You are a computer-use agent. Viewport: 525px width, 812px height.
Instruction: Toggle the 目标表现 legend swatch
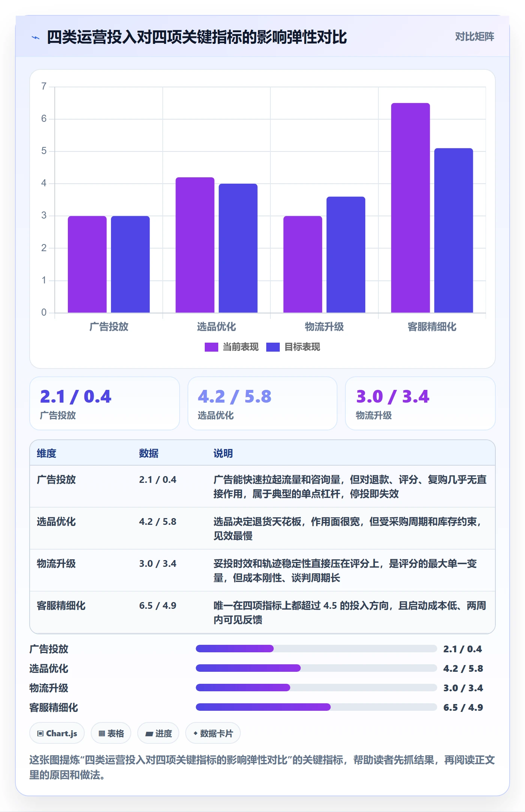tap(273, 347)
